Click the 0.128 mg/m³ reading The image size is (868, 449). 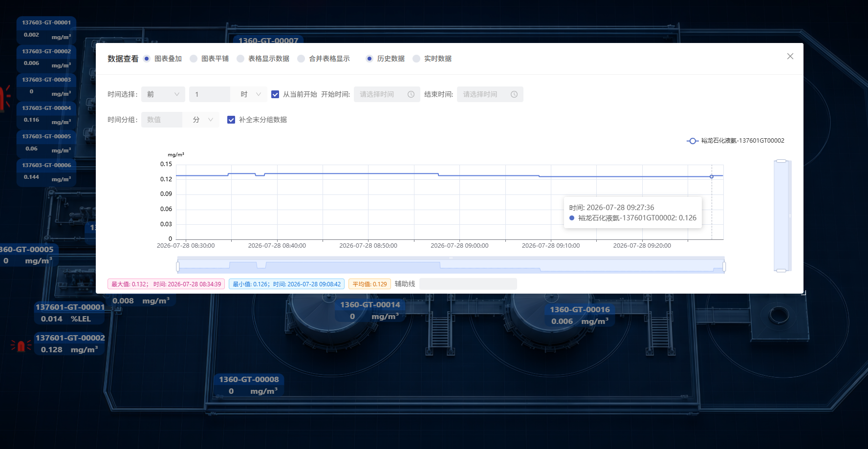click(69, 350)
